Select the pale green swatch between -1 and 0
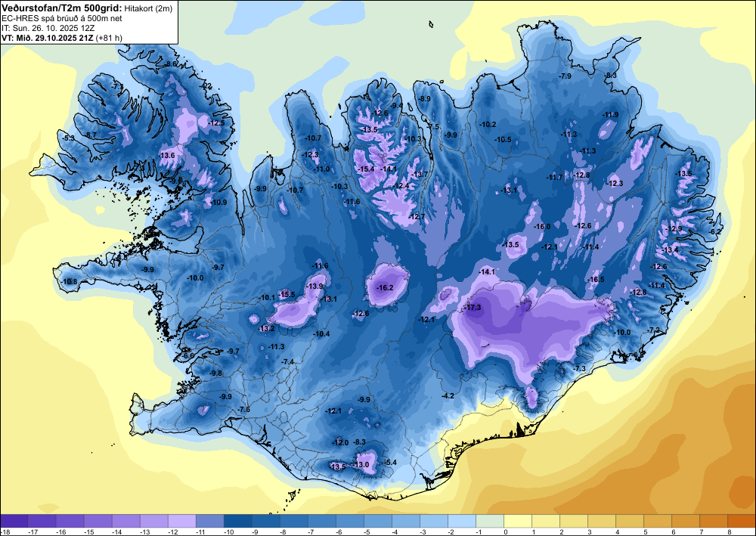 click(x=490, y=521)
